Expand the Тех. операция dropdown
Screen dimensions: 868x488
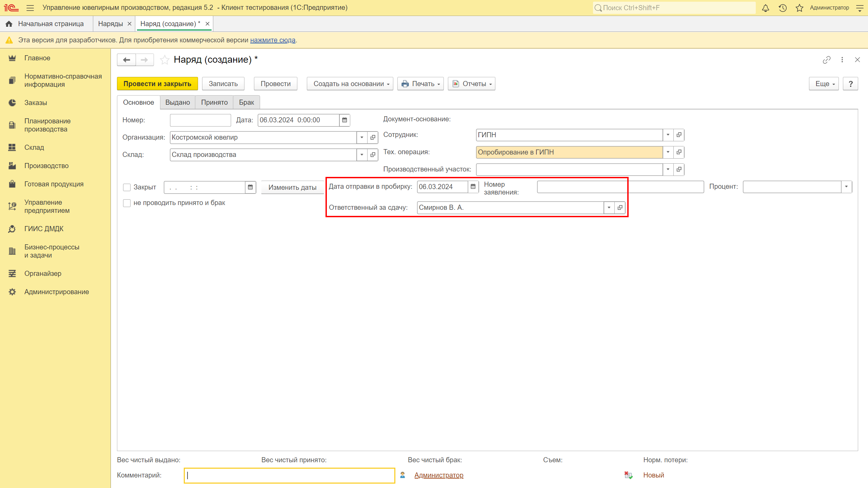point(668,152)
